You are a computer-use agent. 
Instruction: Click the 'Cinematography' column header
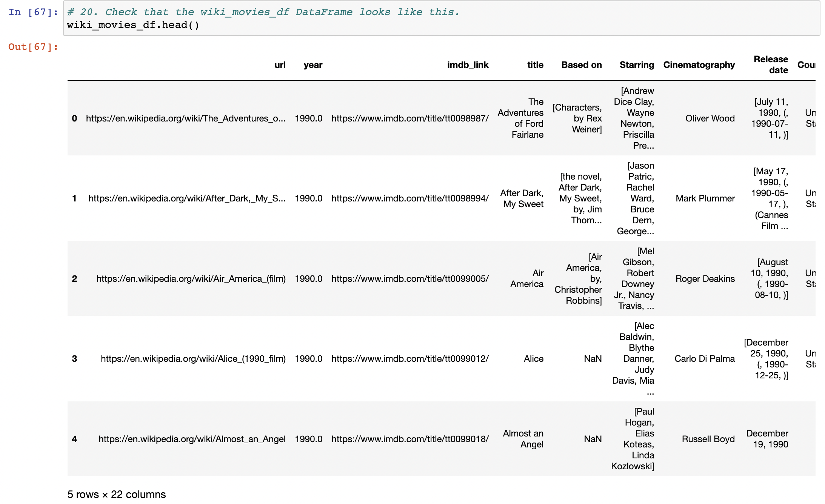pyautogui.click(x=699, y=65)
